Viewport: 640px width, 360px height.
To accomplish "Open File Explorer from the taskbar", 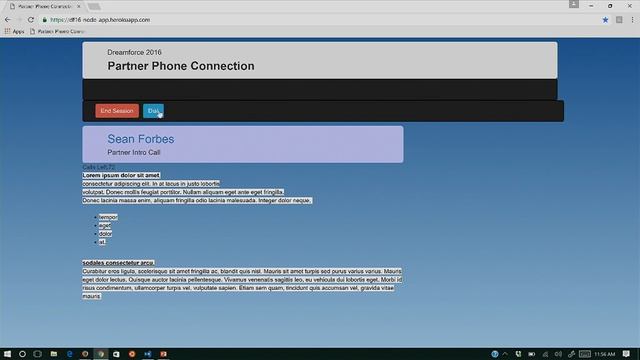I will click(x=53, y=354).
